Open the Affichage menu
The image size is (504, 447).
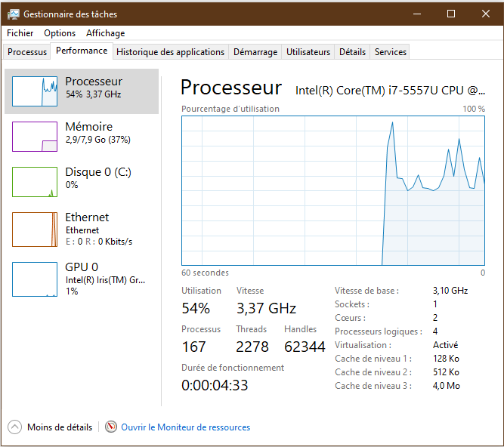105,33
